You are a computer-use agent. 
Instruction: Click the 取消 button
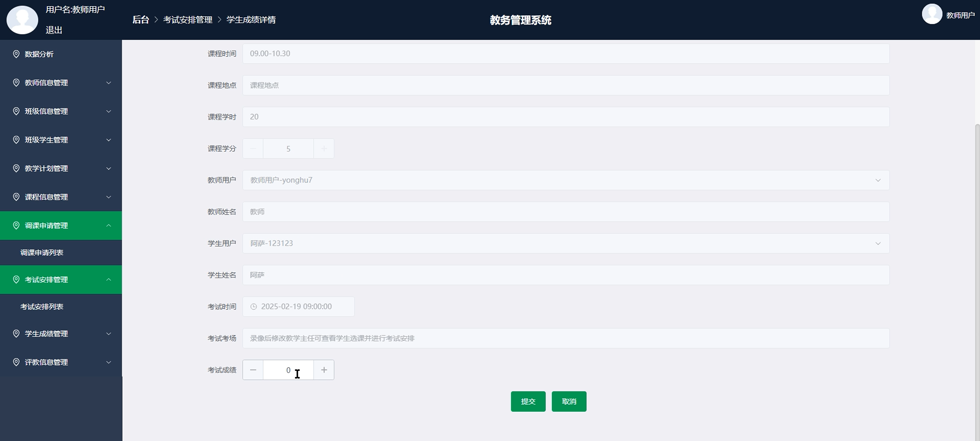click(x=569, y=402)
